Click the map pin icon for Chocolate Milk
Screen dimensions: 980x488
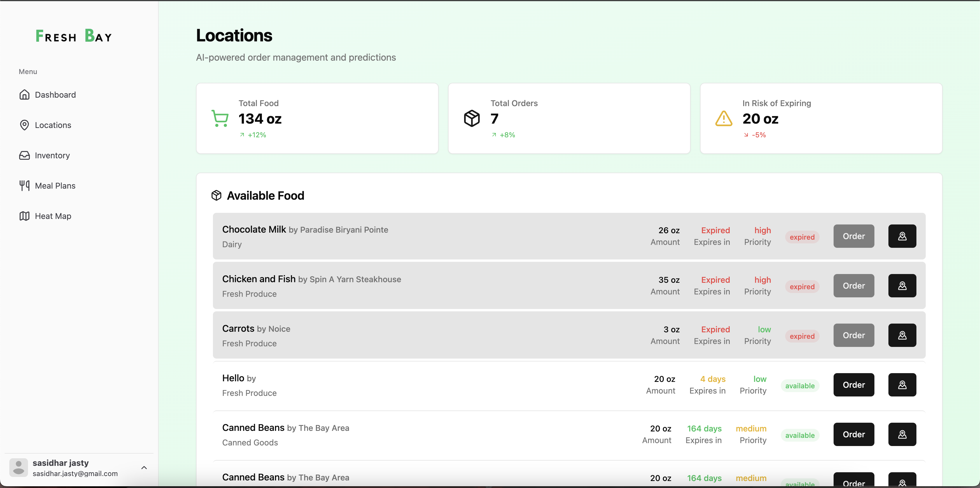pos(902,236)
